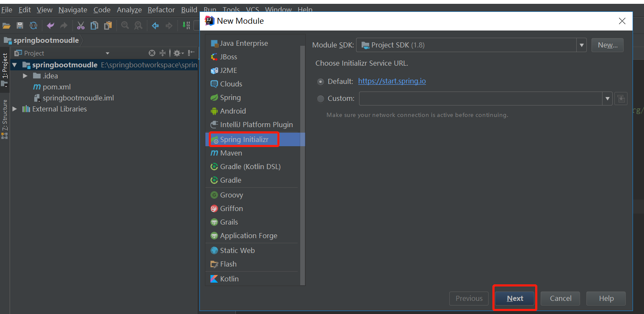644x314 pixels.
Task: Click the Paste icon in the toolbar
Action: pos(108,25)
